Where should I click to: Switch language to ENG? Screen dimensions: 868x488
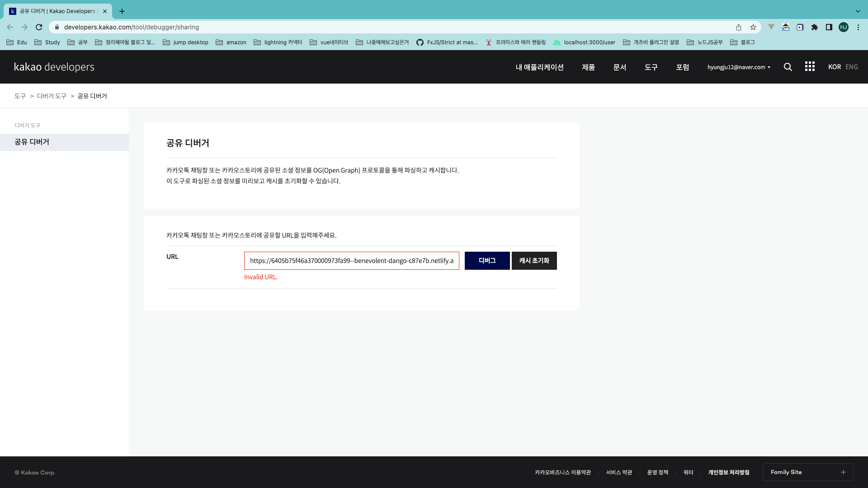pos(851,67)
